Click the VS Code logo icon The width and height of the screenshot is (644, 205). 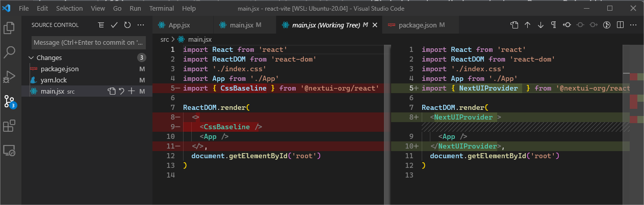(7, 8)
